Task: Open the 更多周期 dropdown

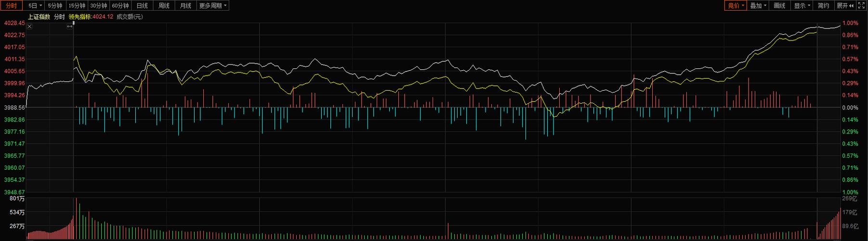Action: [x=213, y=6]
